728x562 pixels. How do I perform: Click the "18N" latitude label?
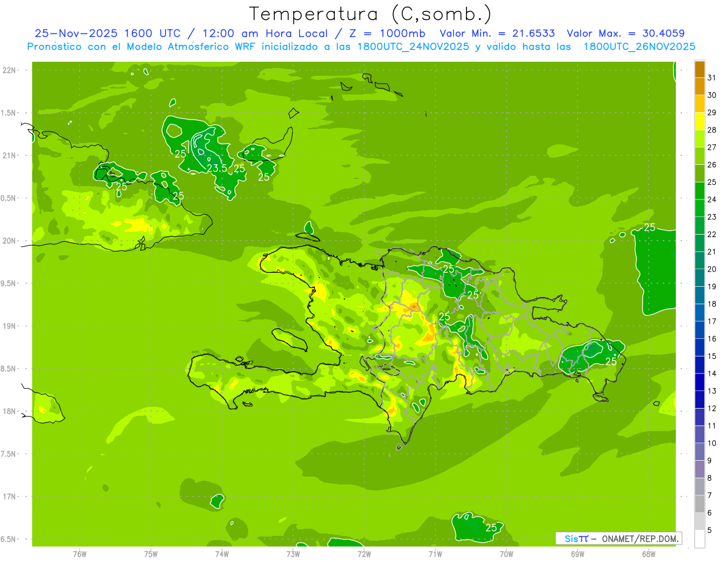tap(9, 411)
